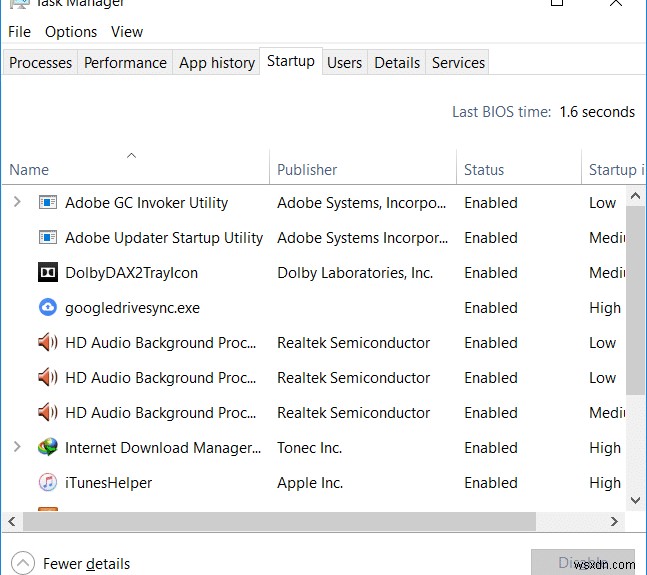Sort the list by Status column
The image size is (647, 575).
(x=484, y=170)
